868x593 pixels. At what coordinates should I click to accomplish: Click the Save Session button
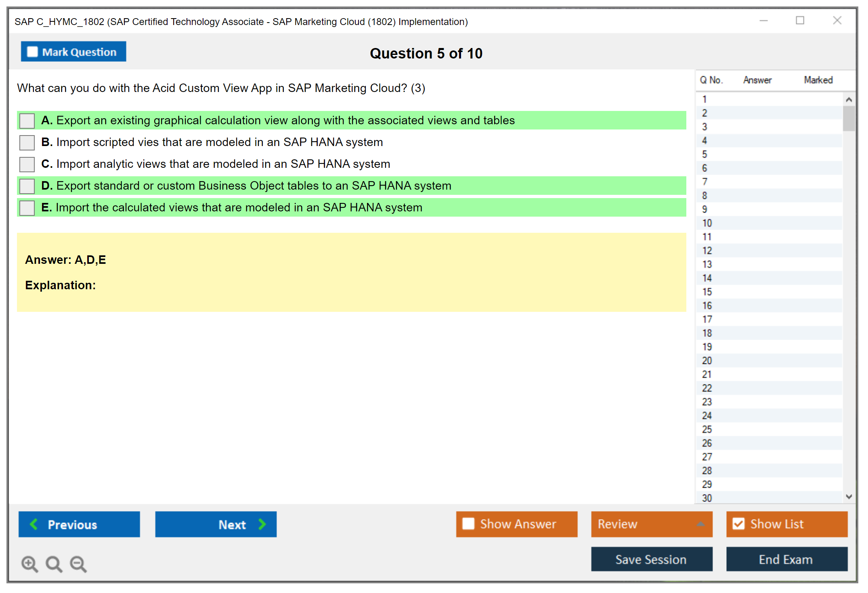click(651, 559)
